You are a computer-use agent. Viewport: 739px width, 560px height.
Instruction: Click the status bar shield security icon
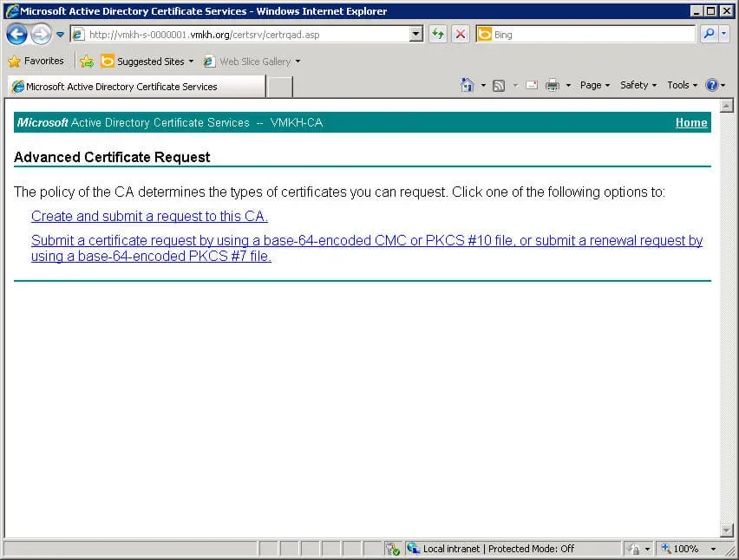(x=392, y=549)
